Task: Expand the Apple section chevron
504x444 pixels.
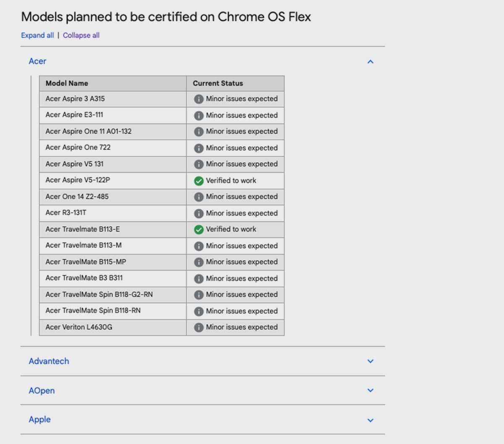Action: click(370, 420)
